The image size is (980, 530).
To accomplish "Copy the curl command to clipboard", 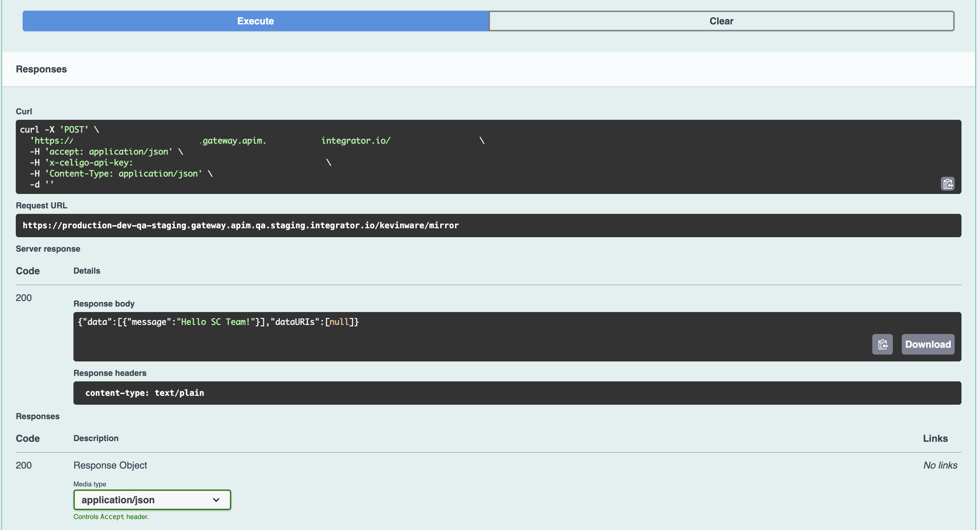I will click(948, 184).
